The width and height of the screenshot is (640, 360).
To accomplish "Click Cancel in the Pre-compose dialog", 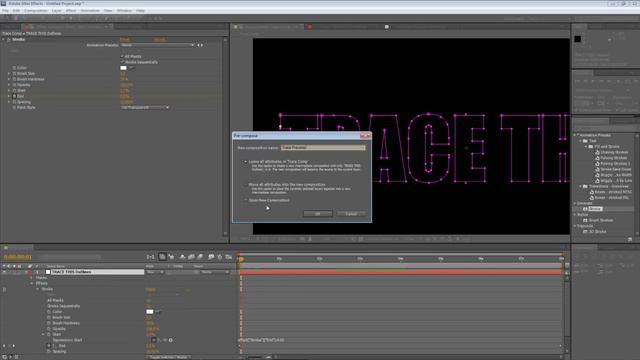I will (x=351, y=214).
